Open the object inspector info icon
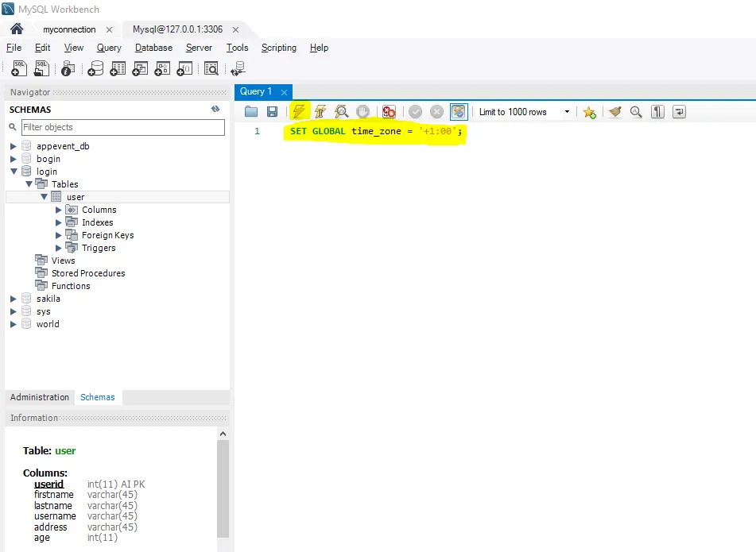This screenshot has height=552, width=756. point(68,69)
